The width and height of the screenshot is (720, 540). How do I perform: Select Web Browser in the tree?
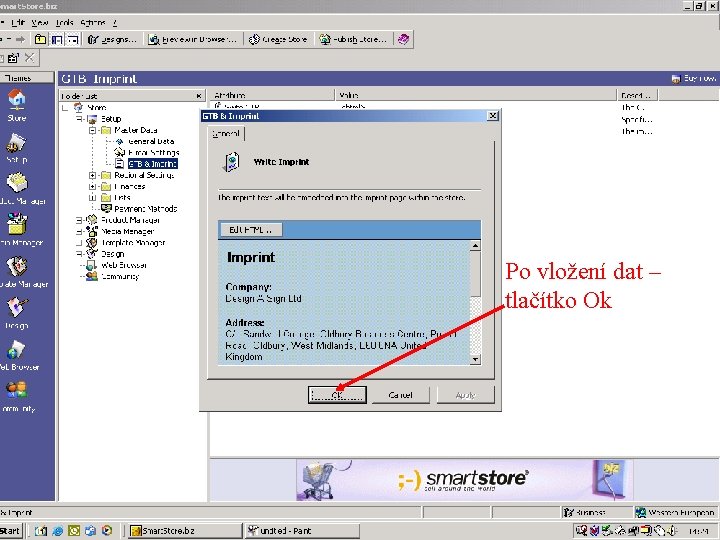pos(124,265)
